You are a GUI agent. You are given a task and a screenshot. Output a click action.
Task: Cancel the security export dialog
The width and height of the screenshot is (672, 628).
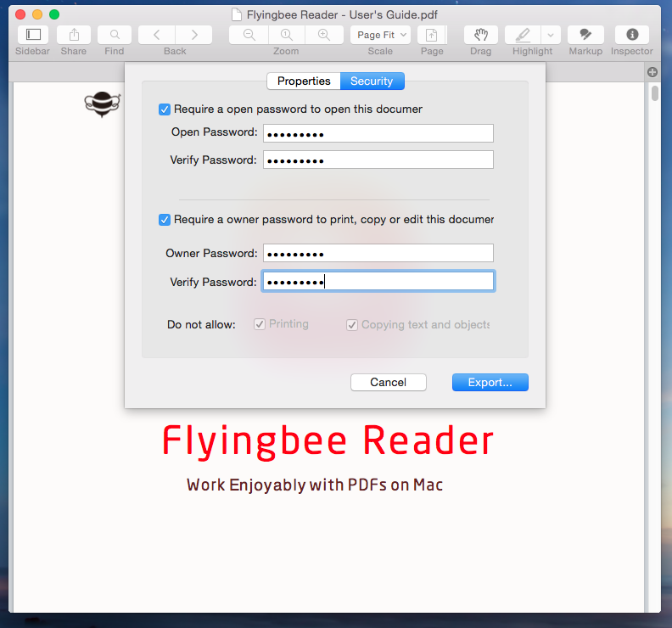coord(389,383)
